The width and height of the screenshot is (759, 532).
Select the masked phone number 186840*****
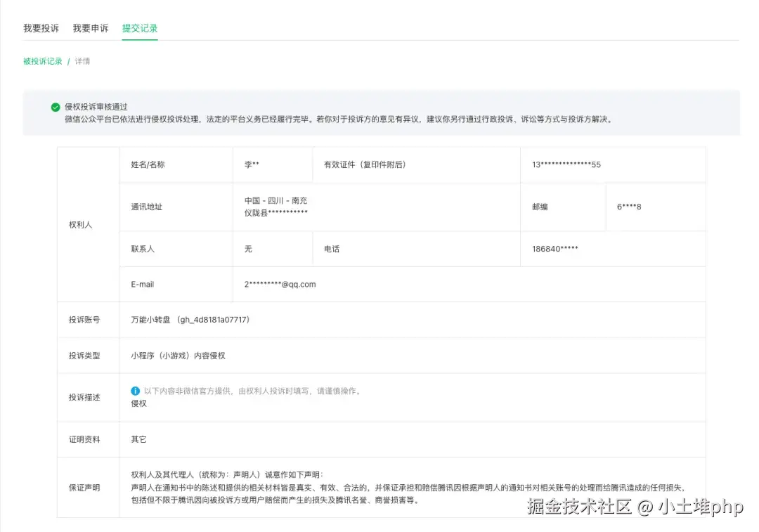point(555,248)
